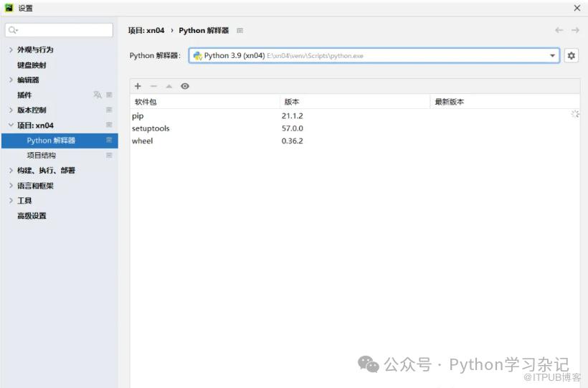Click the upgrade package up-arrow icon
Image resolution: width=588 pixels, height=388 pixels.
(169, 86)
